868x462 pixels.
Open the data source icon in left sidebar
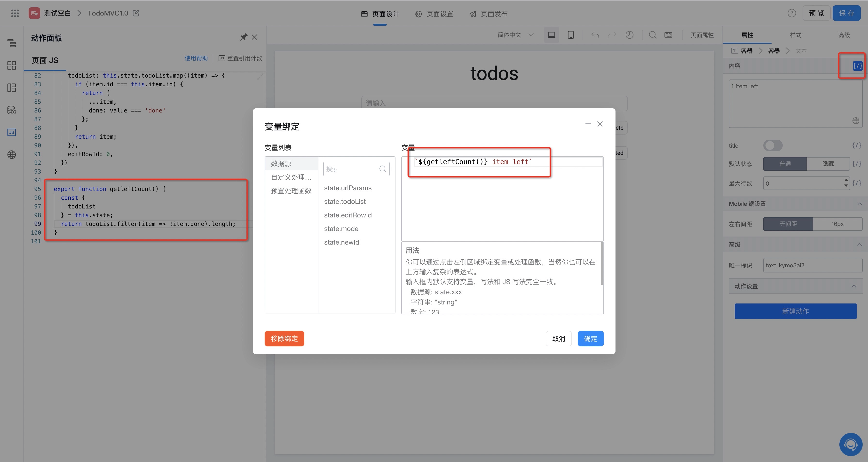click(x=11, y=110)
